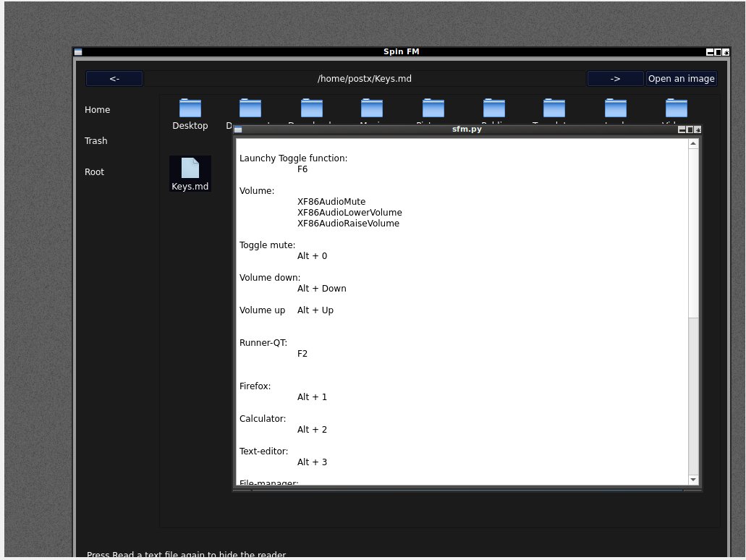Image resolution: width=746 pixels, height=560 pixels.
Task: Click the Spin FM window title
Action: click(x=401, y=51)
